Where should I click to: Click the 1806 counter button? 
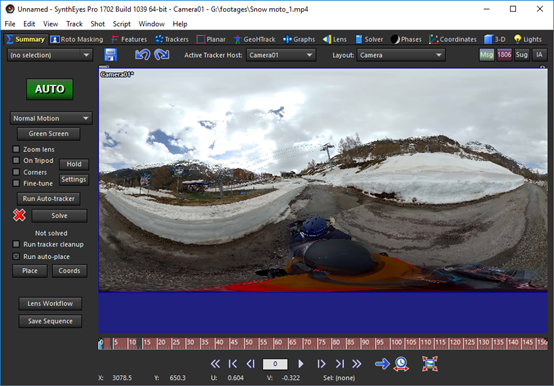pyautogui.click(x=504, y=55)
